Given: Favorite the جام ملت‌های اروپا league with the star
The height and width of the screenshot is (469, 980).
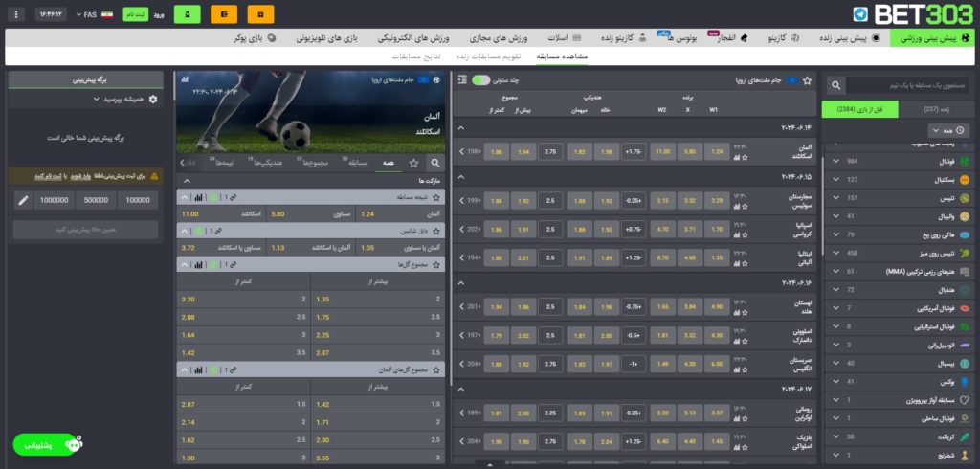Looking at the screenshot, I should [808, 81].
